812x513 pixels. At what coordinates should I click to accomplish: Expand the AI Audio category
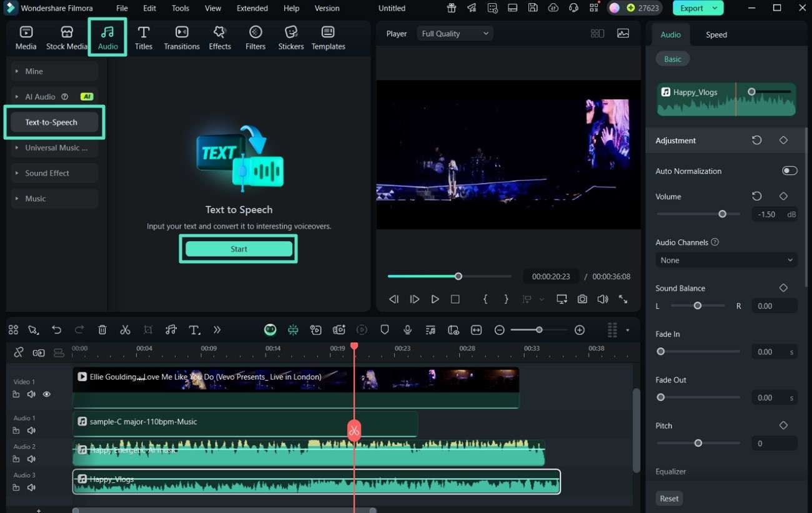(x=54, y=97)
